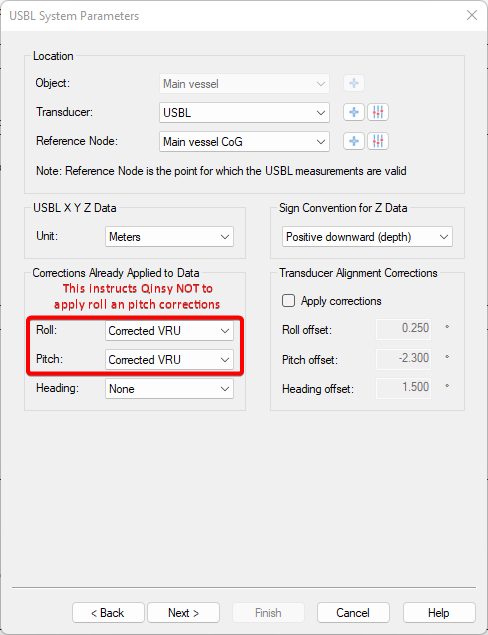The image size is (488, 635).
Task: Edit Reference Node properties sliders icon
Action: tap(378, 141)
